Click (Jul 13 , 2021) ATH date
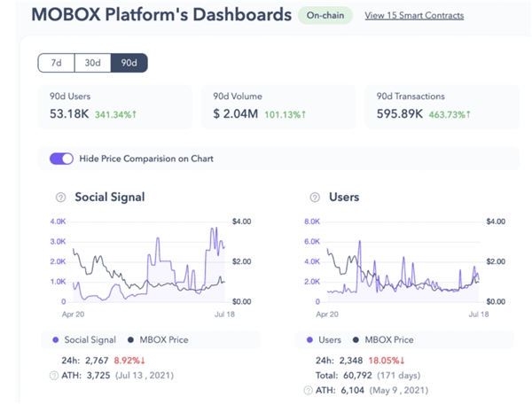This screenshot has width=532, height=404. pyautogui.click(x=145, y=376)
